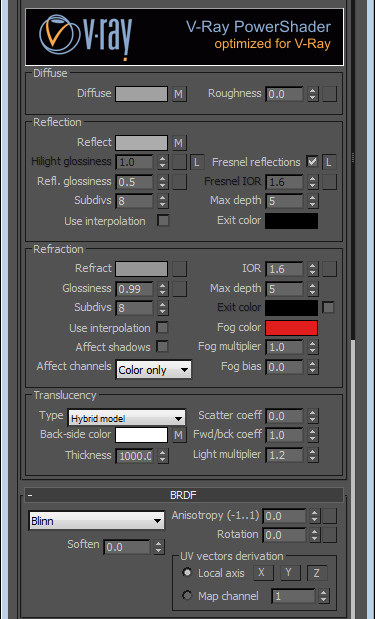Viewport: 375px width, 619px height.
Task: Toggle the Fresnel reflections checkbox
Action: click(313, 162)
